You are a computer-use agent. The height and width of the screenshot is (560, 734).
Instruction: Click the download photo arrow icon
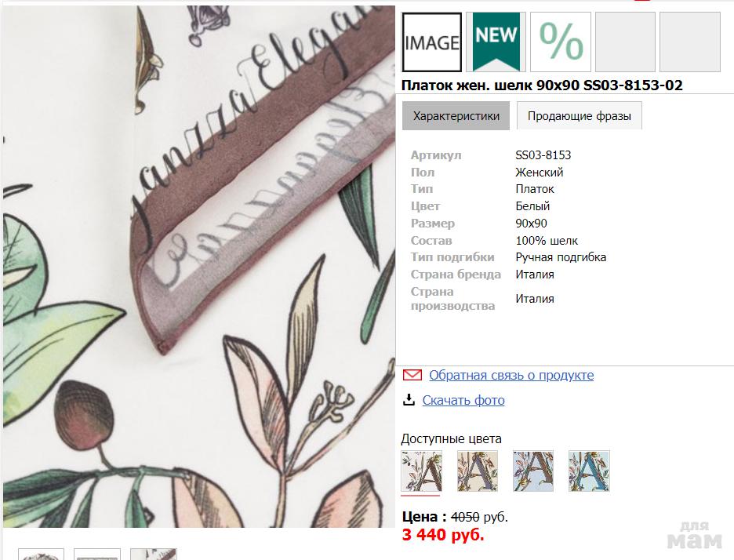409,400
